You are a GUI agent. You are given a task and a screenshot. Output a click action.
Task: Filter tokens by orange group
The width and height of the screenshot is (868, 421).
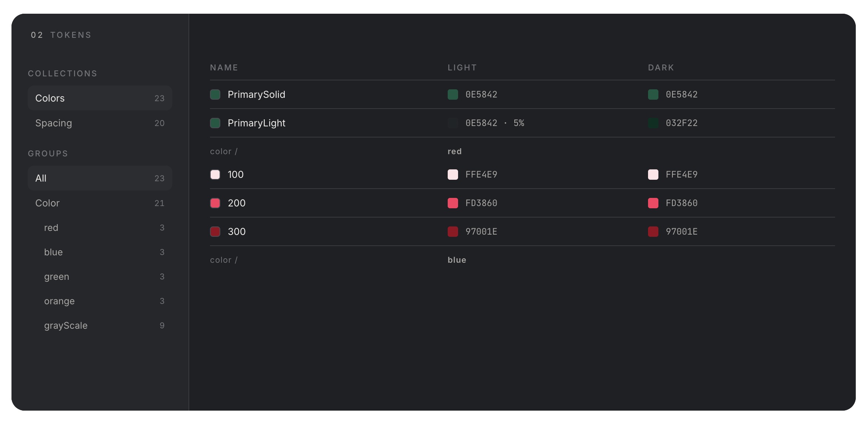coord(100,301)
